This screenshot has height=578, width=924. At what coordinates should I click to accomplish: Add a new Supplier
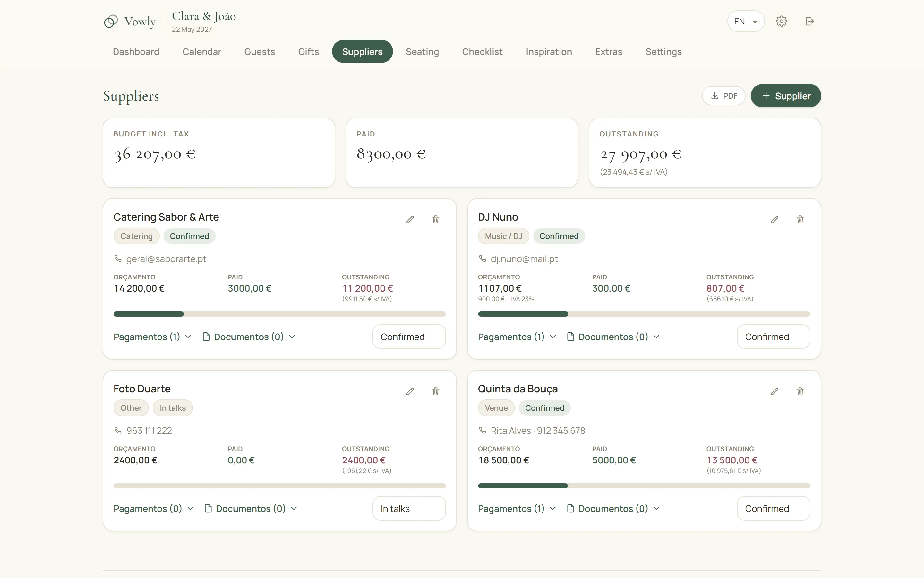(x=786, y=96)
